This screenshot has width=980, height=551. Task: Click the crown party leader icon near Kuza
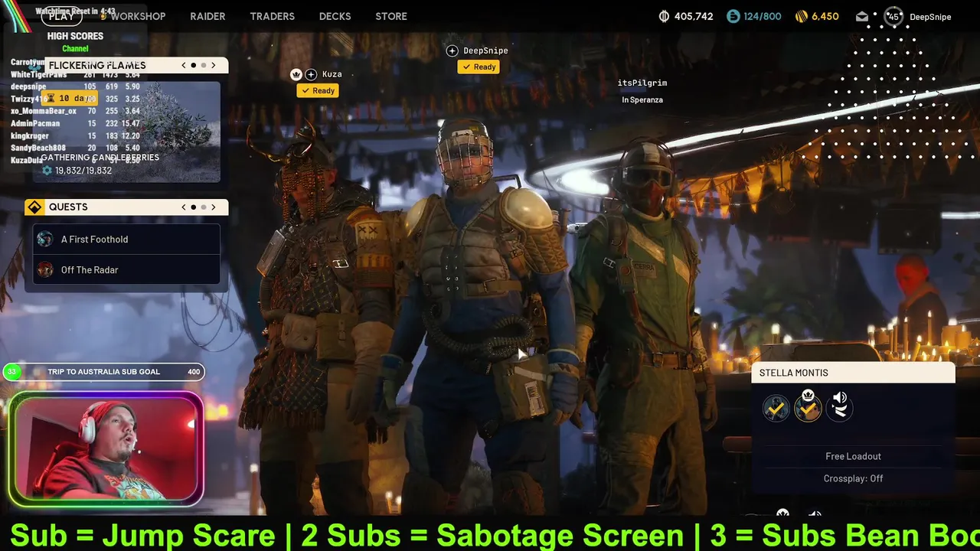(296, 74)
